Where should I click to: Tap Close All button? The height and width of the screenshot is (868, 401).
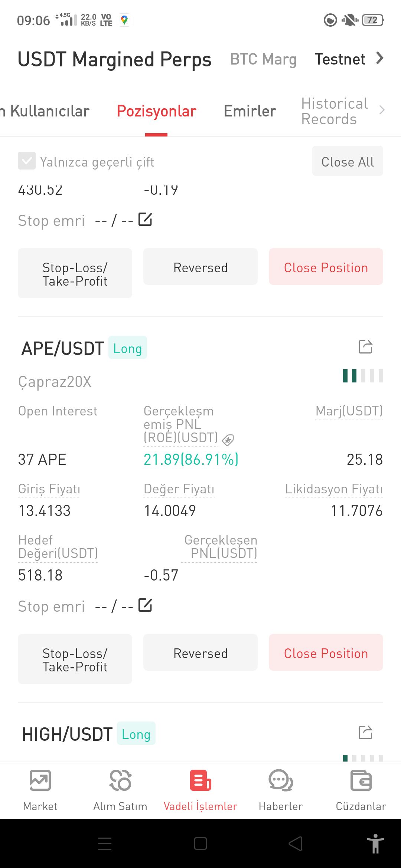348,161
